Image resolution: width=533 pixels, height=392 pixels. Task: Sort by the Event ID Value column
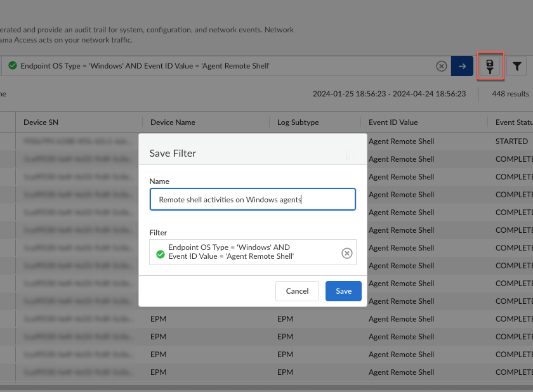[393, 122]
